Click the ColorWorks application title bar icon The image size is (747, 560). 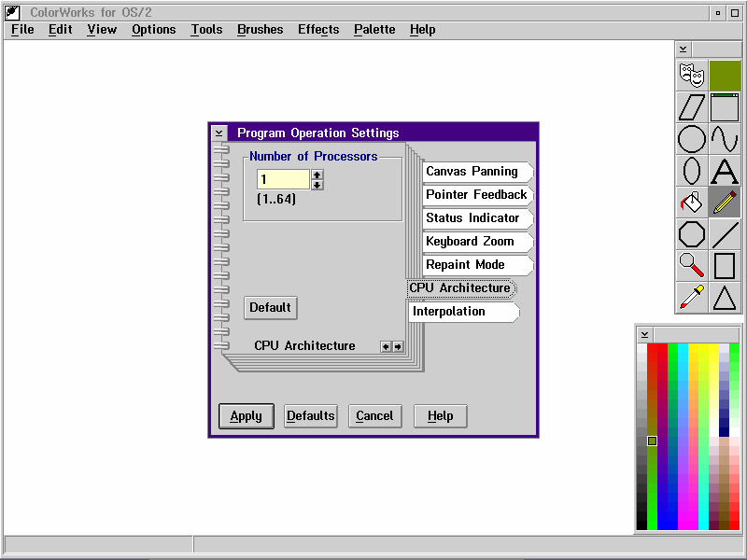[x=13, y=12]
